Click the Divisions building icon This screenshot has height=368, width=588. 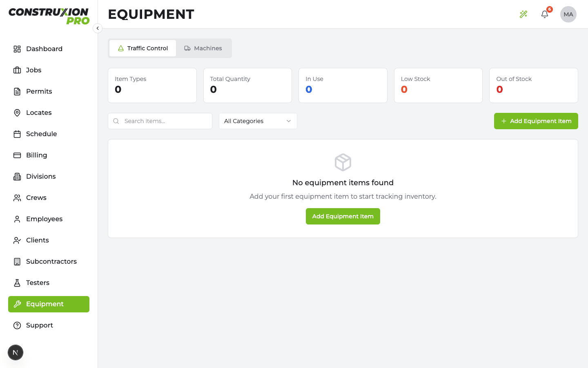17,177
